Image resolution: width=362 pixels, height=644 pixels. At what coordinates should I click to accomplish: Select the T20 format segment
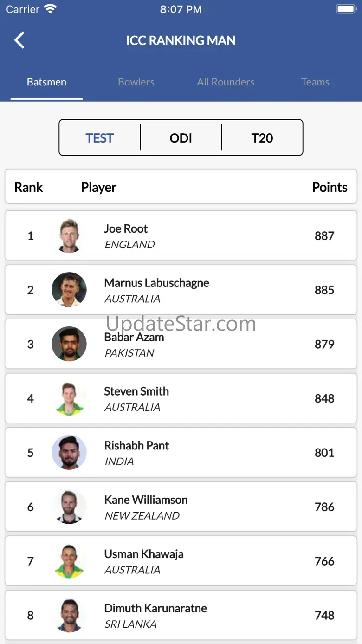click(x=262, y=138)
